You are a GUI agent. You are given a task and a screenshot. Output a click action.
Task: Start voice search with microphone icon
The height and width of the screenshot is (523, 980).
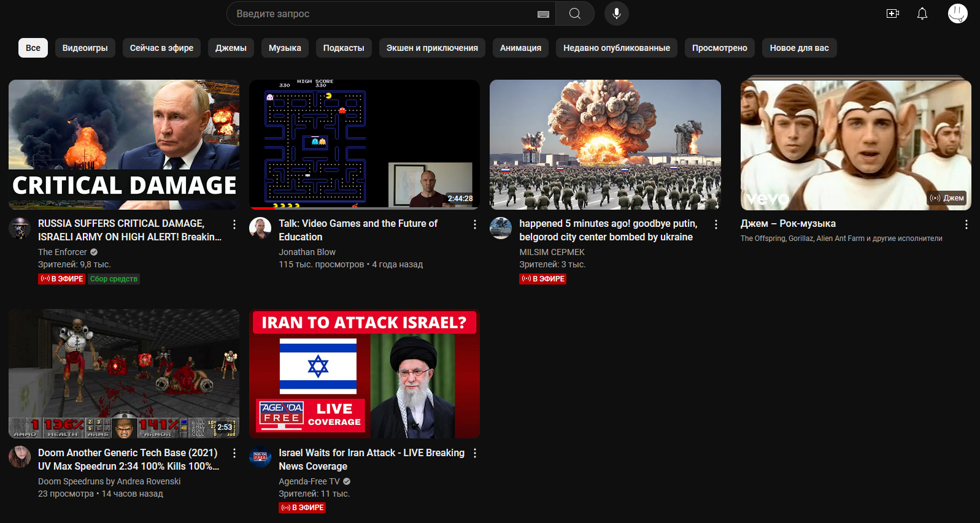(617, 13)
